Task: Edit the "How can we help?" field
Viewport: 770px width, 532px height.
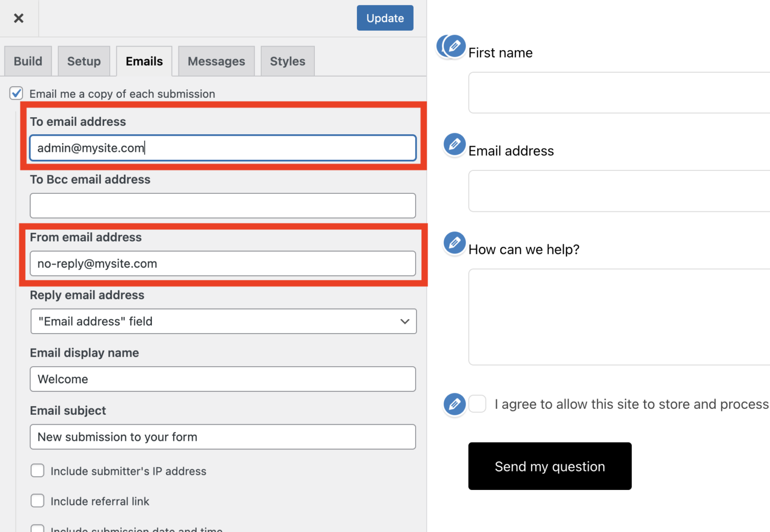Action: (454, 243)
